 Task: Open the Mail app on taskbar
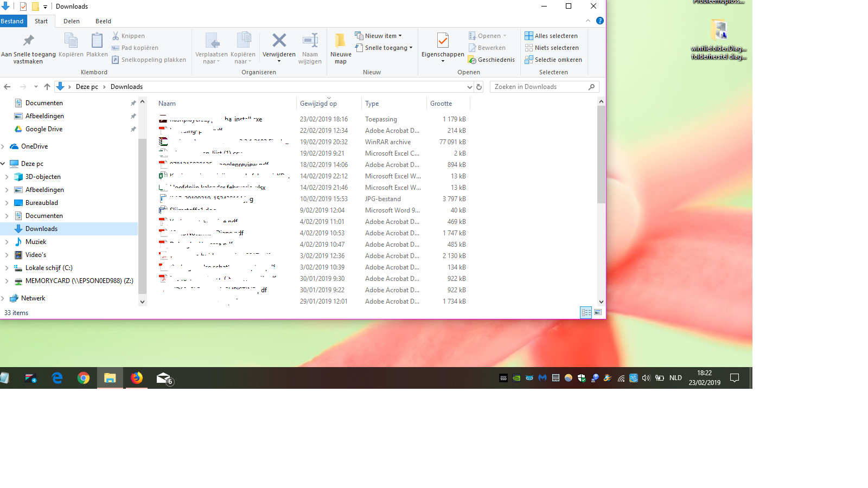click(164, 378)
